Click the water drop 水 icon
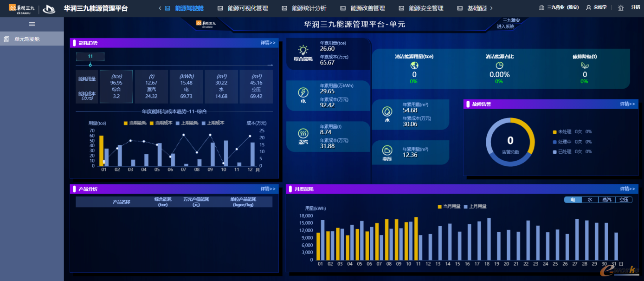644x281 pixels. 387,111
